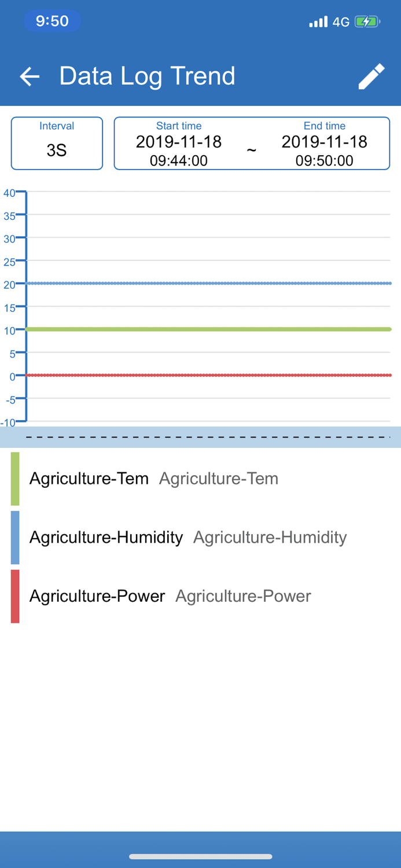Open the End time picker
401x868 pixels.
pyautogui.click(x=324, y=143)
